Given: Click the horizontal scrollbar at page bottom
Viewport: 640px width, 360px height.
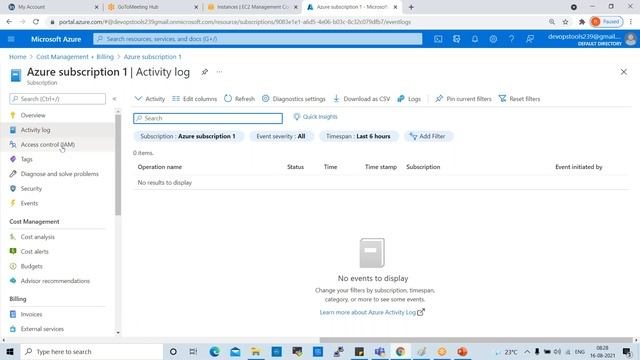Looking at the screenshot, I should pos(476,340).
